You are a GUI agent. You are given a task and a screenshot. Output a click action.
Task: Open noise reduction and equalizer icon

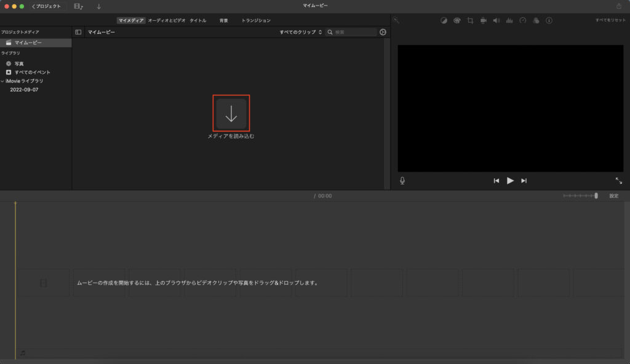(509, 20)
